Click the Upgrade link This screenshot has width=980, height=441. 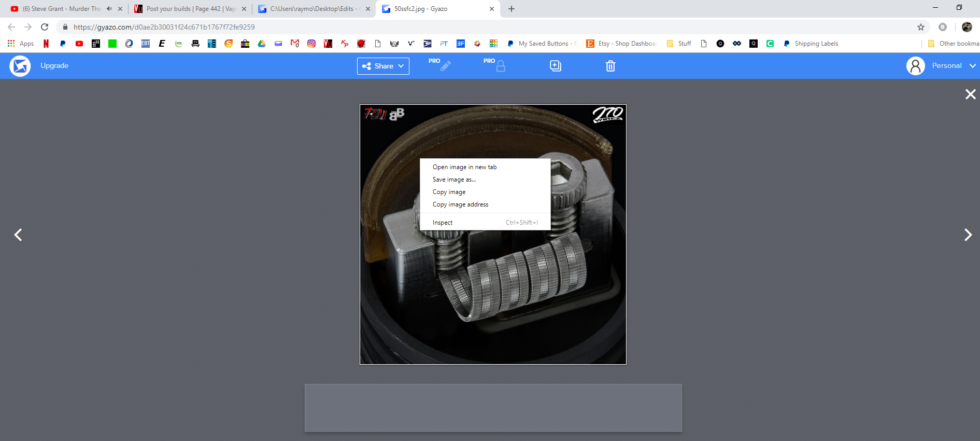[x=54, y=66]
